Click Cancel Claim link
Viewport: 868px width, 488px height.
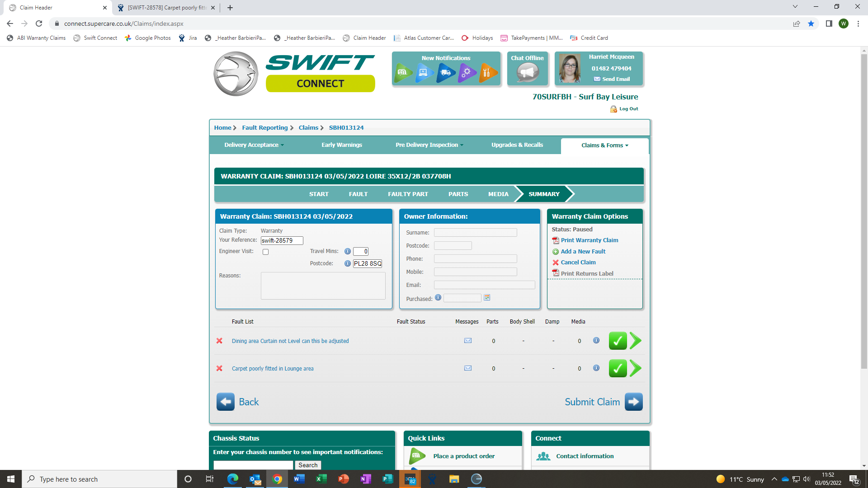coord(578,263)
